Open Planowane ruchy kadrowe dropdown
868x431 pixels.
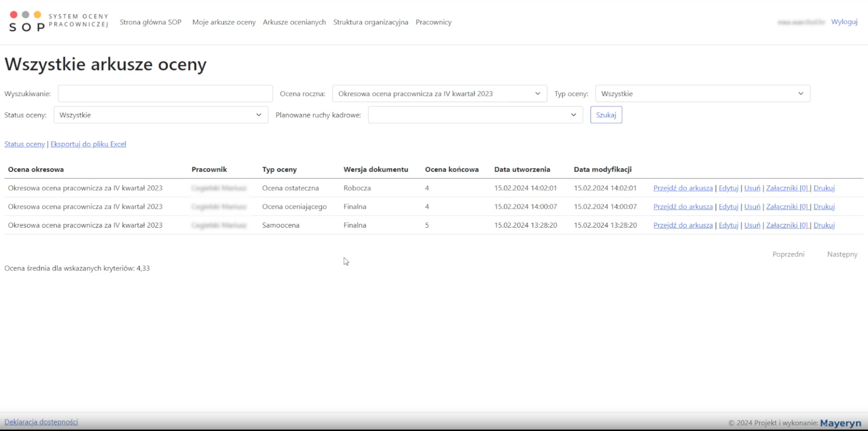(x=475, y=115)
